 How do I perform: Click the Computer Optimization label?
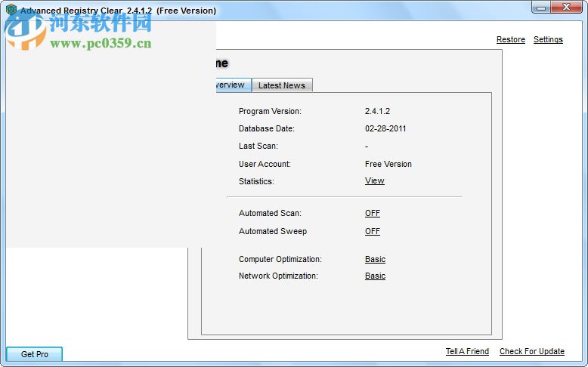(280, 259)
